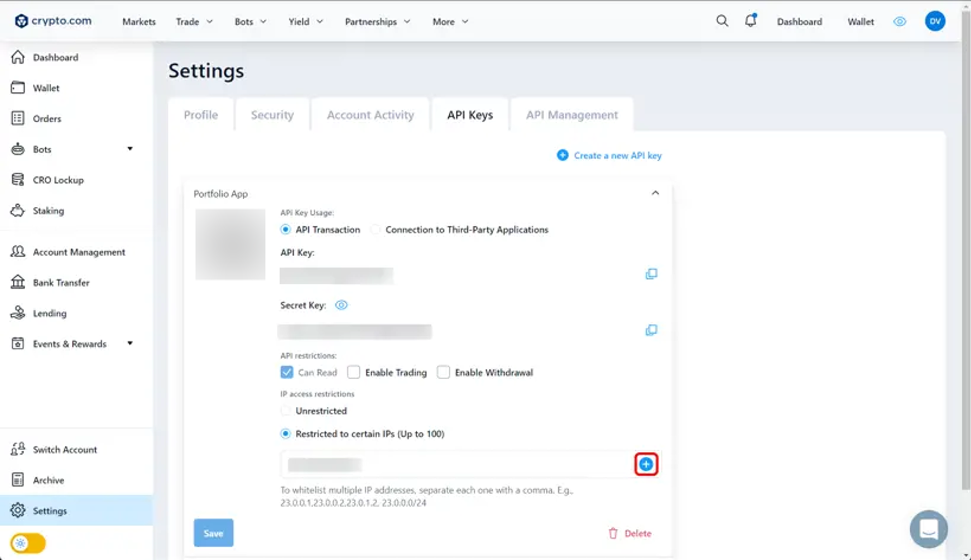Switch to the Security tab
The height and width of the screenshot is (560, 971).
tap(272, 115)
